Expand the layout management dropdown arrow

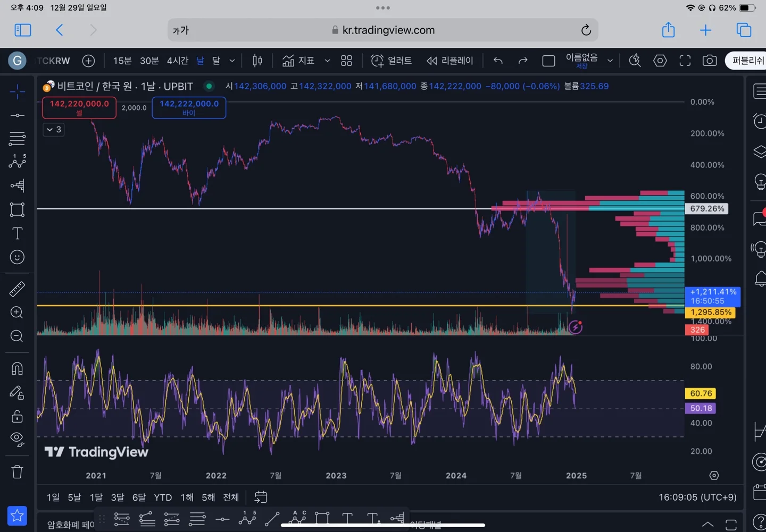[x=610, y=61]
